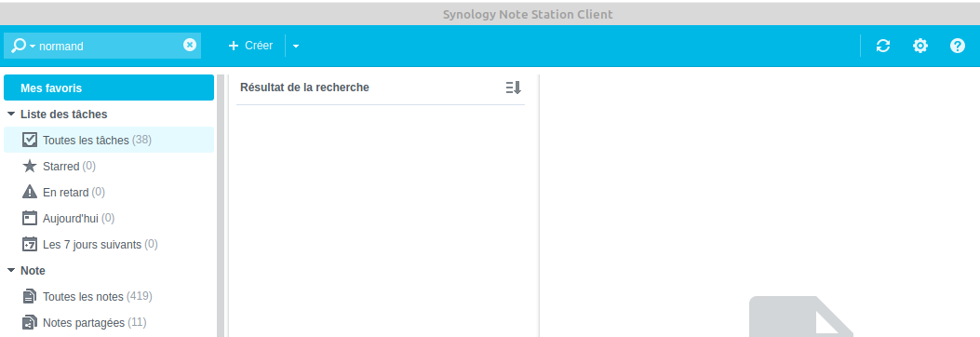Click the Notes partagées shared icon

30,323
